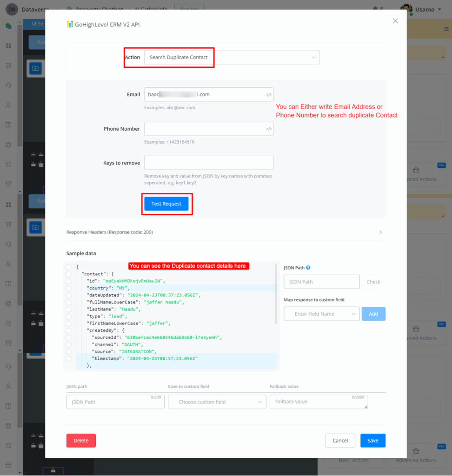Close the GoHighLevel CRM V2 API dialog
This screenshot has height=476, width=452.
(x=395, y=21)
